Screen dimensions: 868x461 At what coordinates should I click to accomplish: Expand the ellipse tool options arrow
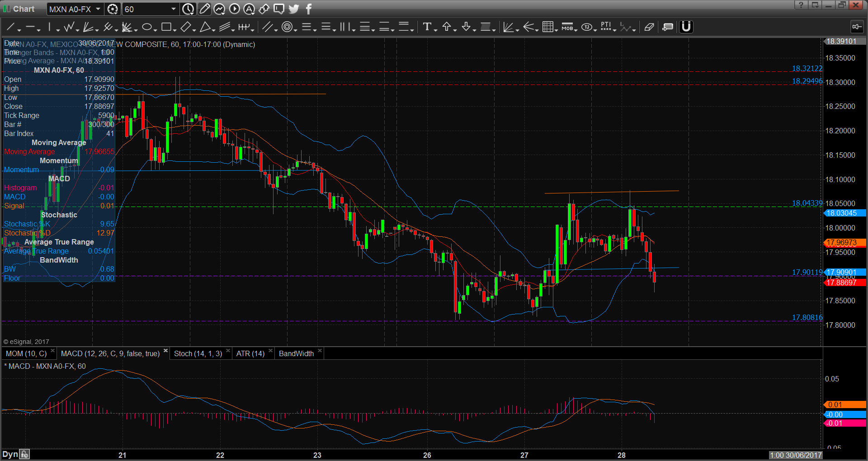click(156, 30)
